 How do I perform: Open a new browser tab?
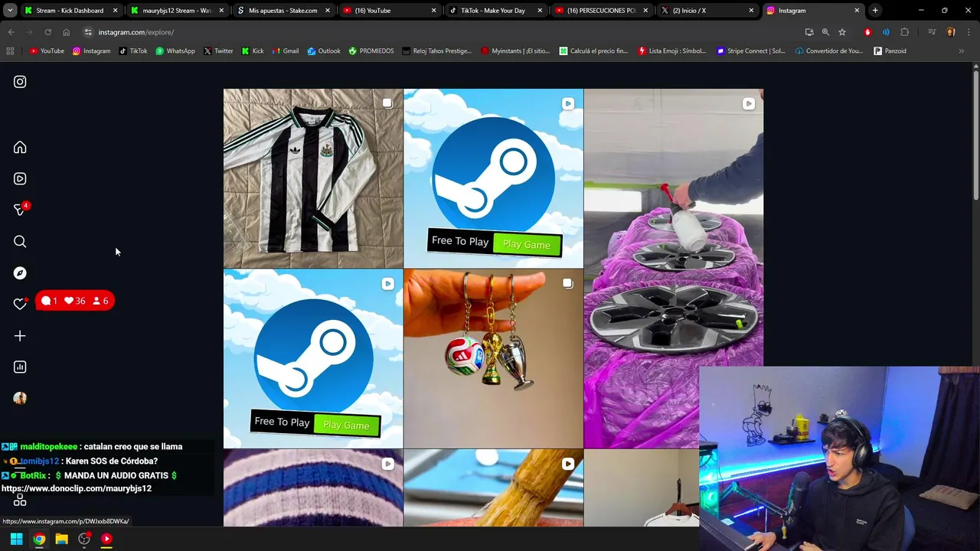tap(875, 11)
